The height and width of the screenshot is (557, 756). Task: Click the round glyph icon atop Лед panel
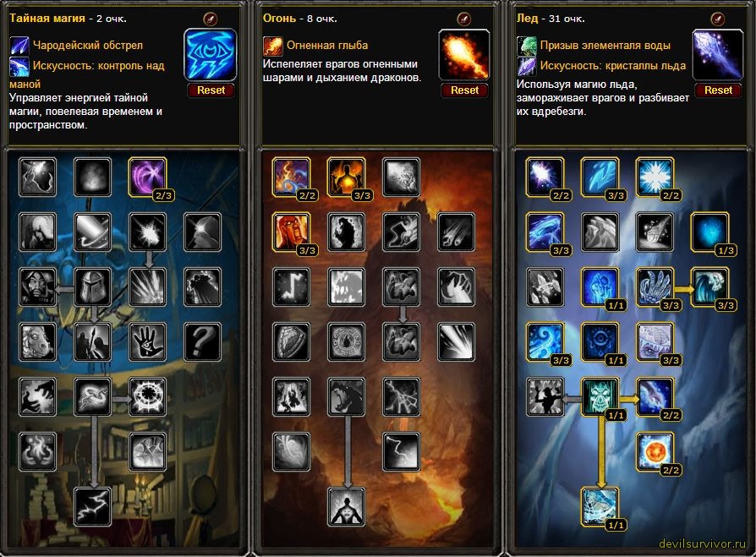tap(717, 19)
